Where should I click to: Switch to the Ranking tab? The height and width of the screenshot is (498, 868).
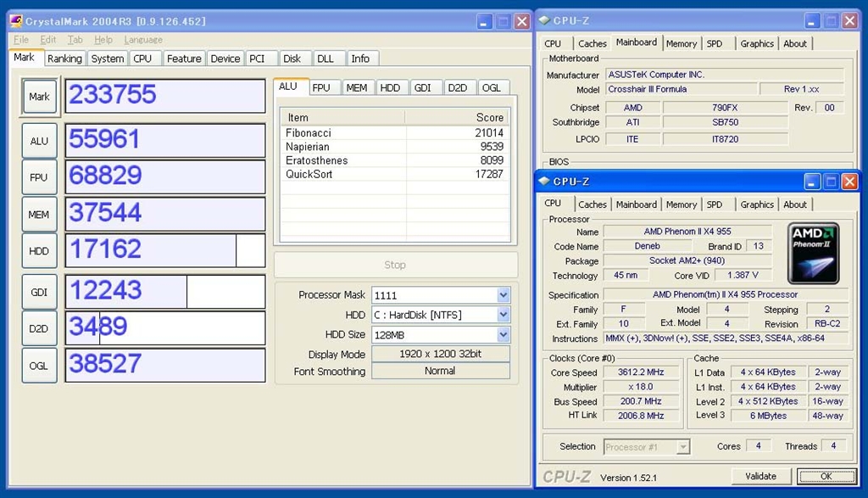click(64, 59)
